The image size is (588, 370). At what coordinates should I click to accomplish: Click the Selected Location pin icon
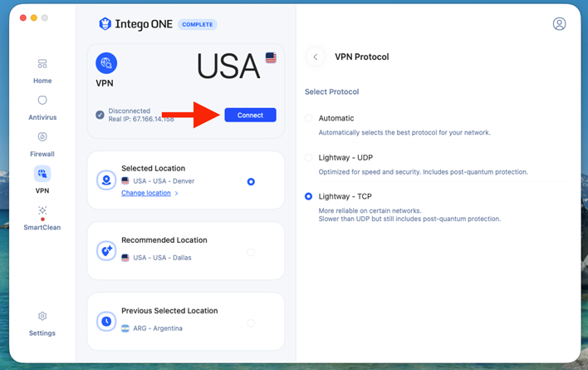click(x=106, y=180)
